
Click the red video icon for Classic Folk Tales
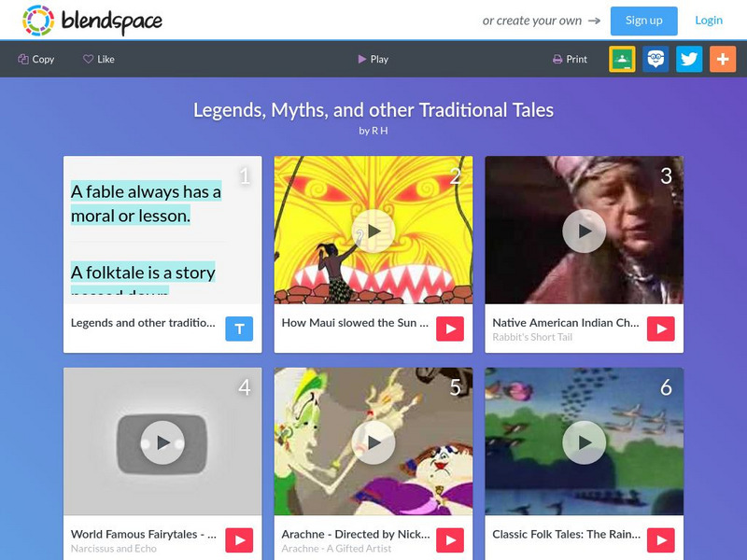click(661, 540)
